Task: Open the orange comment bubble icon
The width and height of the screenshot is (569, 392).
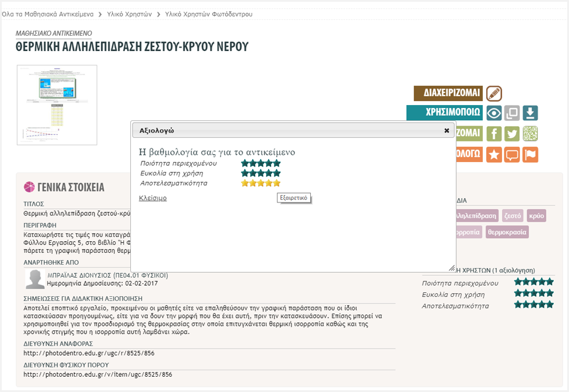Action: [512, 155]
